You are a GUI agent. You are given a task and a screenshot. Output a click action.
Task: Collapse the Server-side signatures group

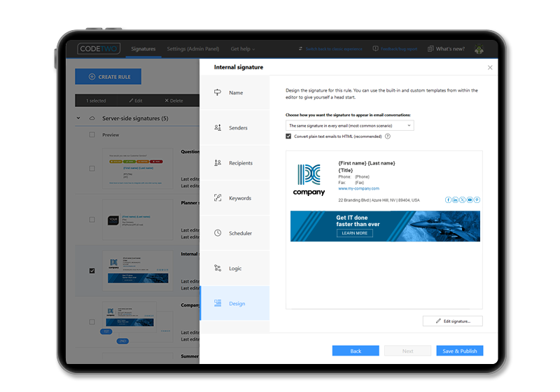78,118
